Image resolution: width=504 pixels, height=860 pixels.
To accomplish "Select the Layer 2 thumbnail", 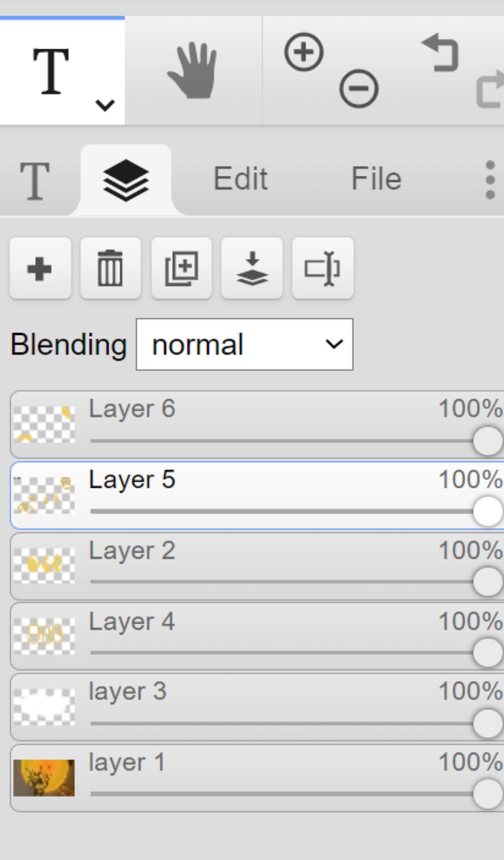I will (44, 565).
